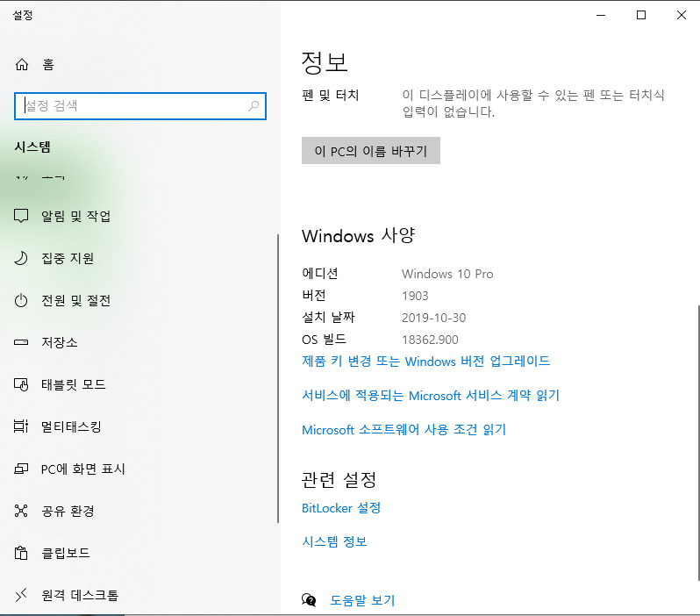Minimize the Settings window

(x=601, y=15)
